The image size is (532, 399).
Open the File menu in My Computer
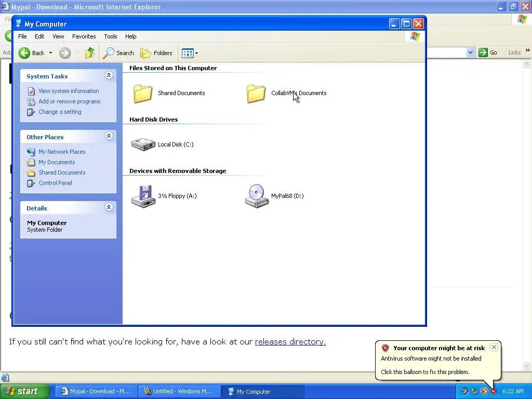22,36
